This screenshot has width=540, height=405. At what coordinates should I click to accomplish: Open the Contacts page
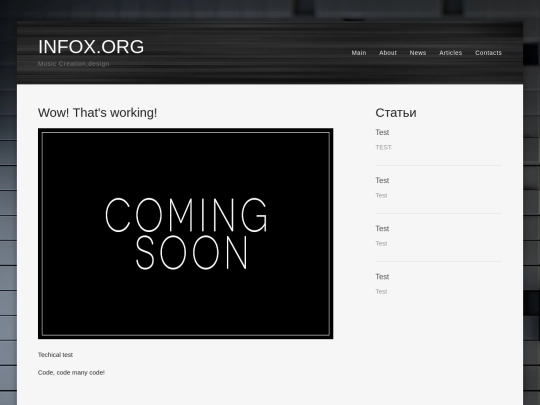point(488,53)
